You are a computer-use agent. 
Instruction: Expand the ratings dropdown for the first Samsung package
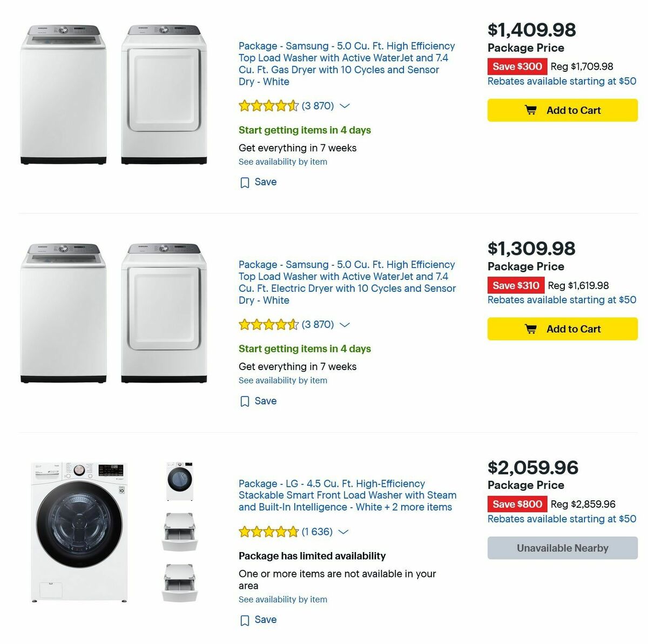pos(345,106)
